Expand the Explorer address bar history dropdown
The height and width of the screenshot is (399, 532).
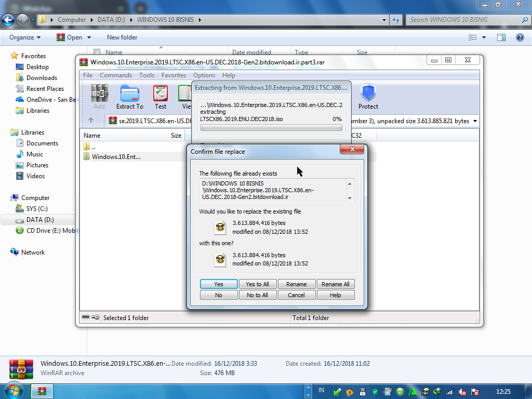coord(384,20)
